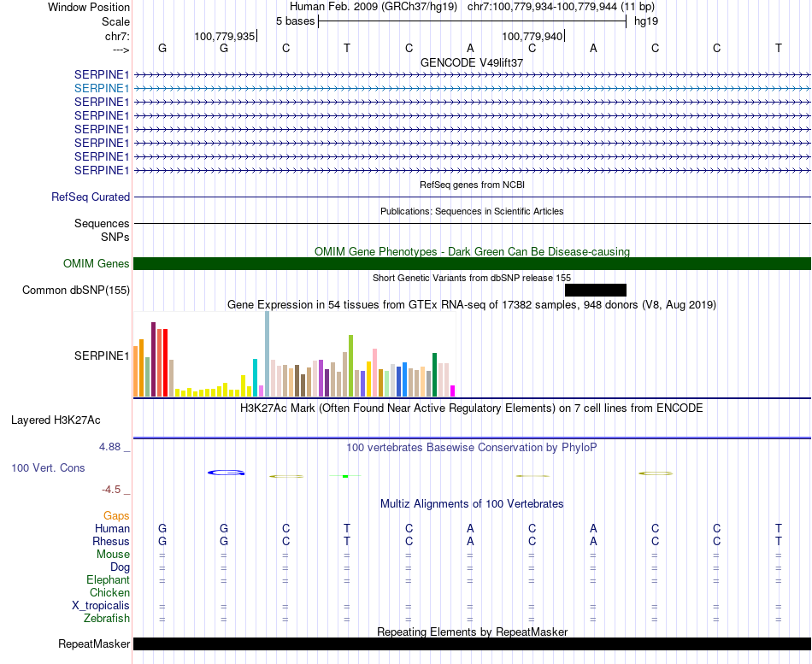Click the 4.88 PhyloP upper value
Screen dimensions: 812x664
pyautogui.click(x=109, y=447)
